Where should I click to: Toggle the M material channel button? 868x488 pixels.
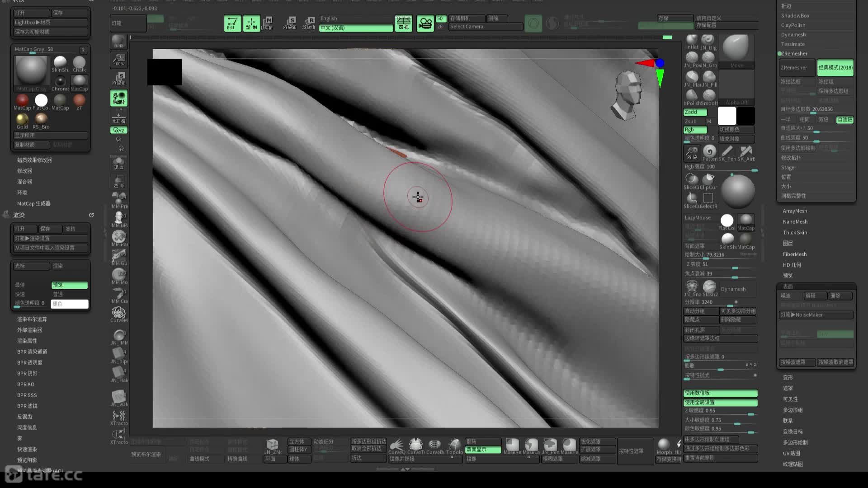tap(709, 121)
